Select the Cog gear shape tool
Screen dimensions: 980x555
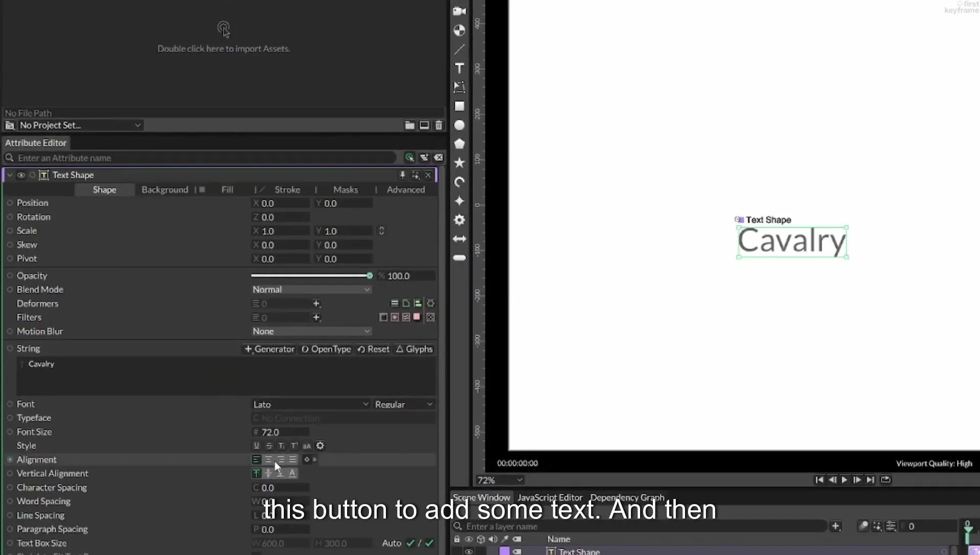[x=459, y=220]
